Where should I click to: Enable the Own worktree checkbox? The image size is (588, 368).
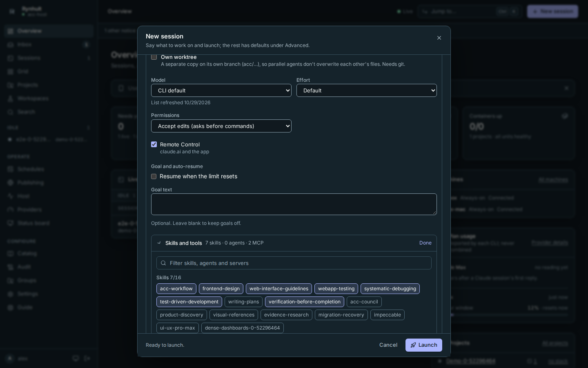click(154, 57)
